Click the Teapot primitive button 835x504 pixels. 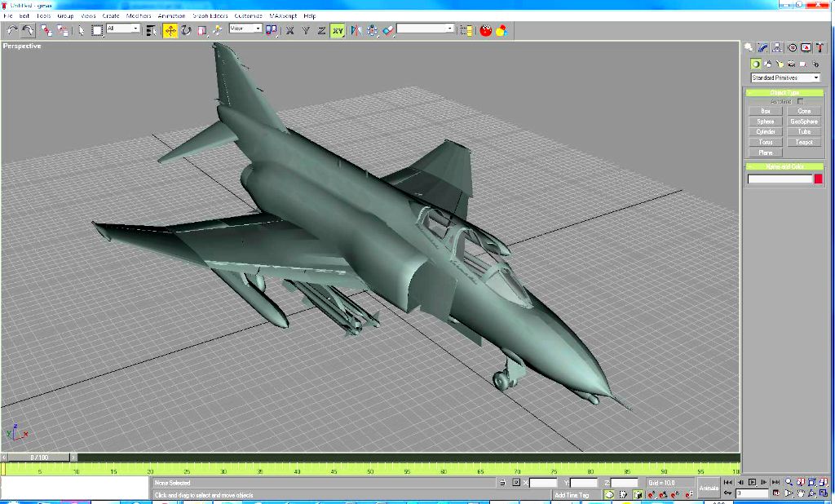(804, 142)
